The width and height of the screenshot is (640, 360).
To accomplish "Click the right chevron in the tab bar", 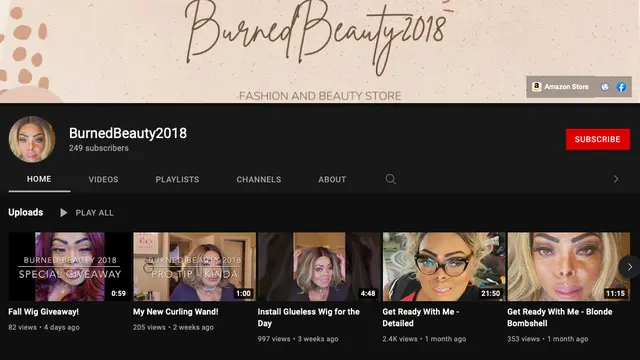I will [616, 179].
